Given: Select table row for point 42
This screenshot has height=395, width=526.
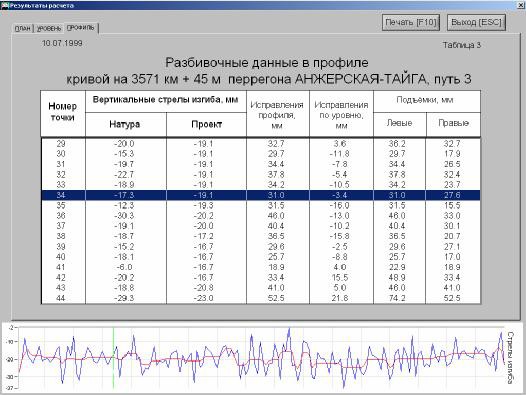Looking at the screenshot, I should (261, 278).
